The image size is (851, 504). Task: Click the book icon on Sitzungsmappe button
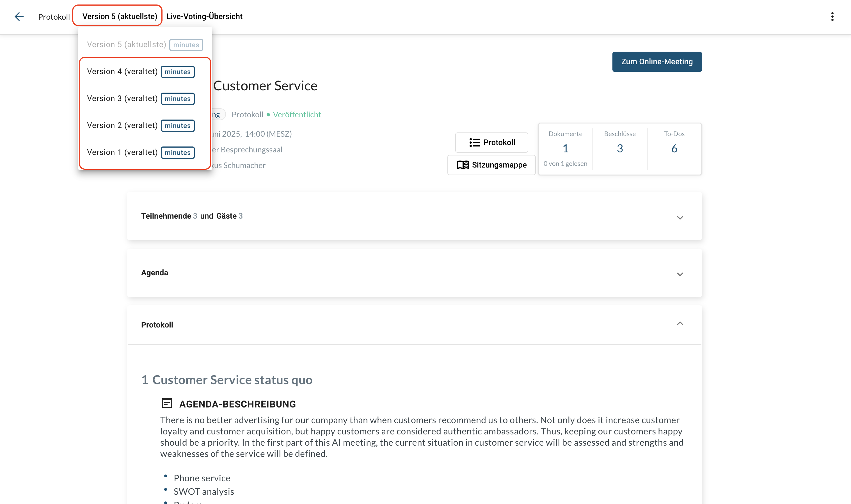[x=463, y=165]
